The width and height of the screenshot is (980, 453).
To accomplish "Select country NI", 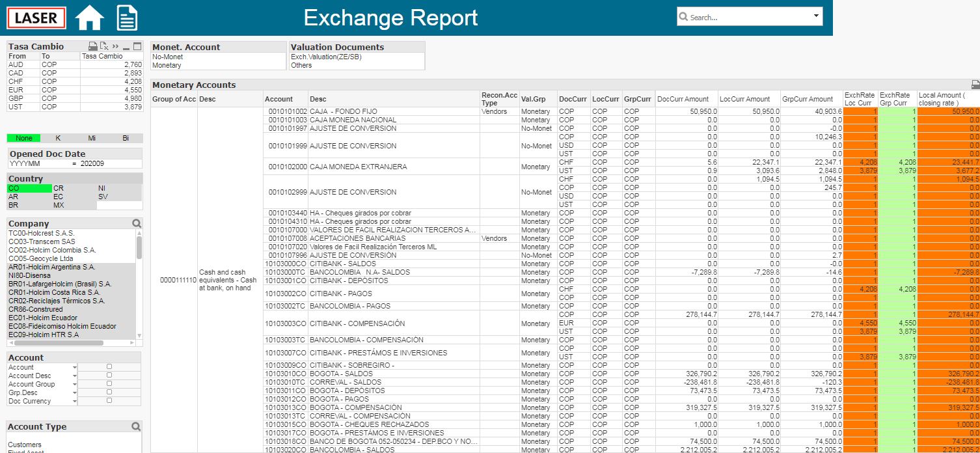I will 119,188.
